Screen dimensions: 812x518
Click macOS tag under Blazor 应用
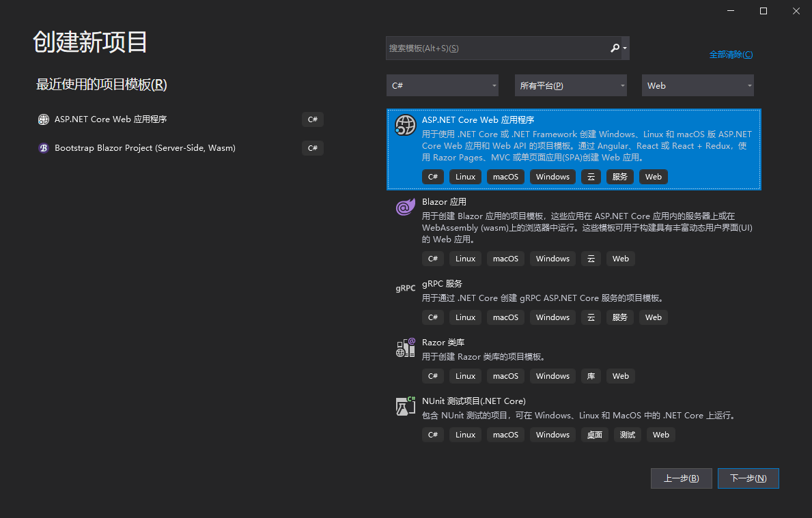[x=505, y=259]
